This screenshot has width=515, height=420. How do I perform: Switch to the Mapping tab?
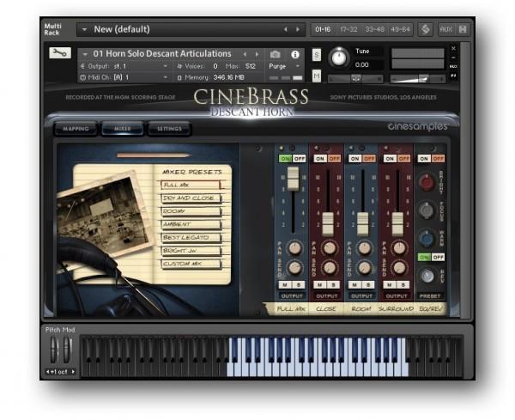coord(76,129)
